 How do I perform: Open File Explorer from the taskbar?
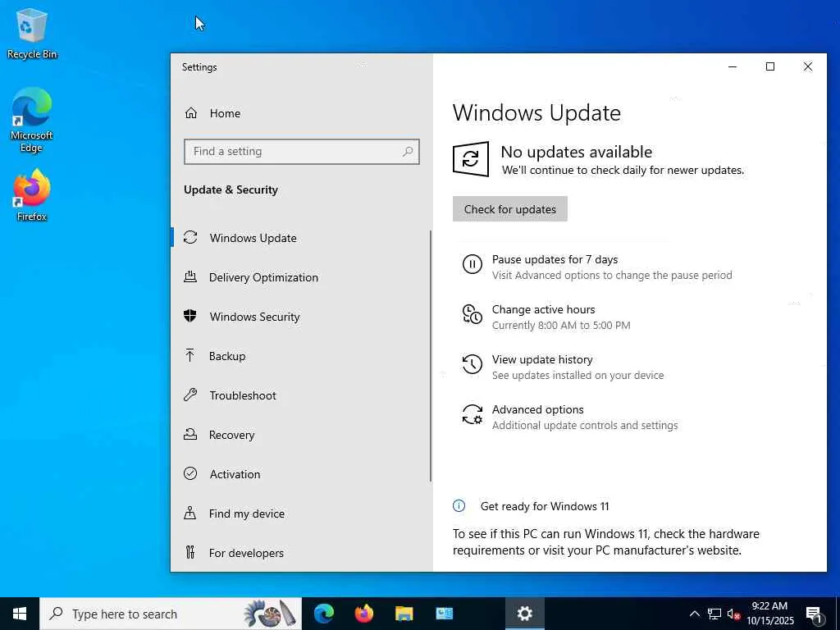pos(404,614)
